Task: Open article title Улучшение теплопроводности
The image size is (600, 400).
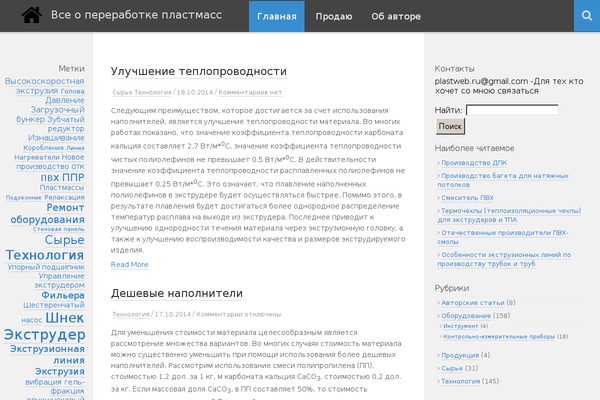Action: point(199,71)
